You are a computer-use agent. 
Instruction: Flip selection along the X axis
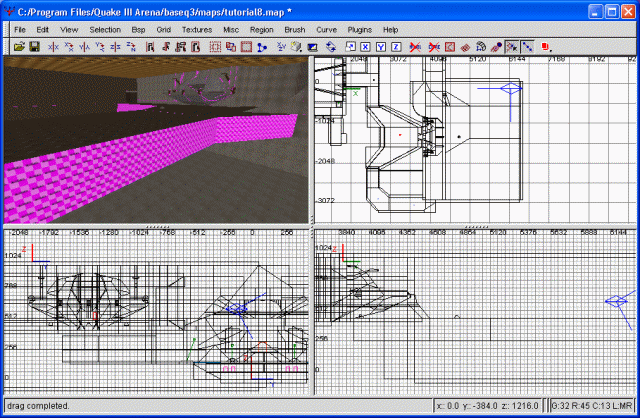[53, 47]
